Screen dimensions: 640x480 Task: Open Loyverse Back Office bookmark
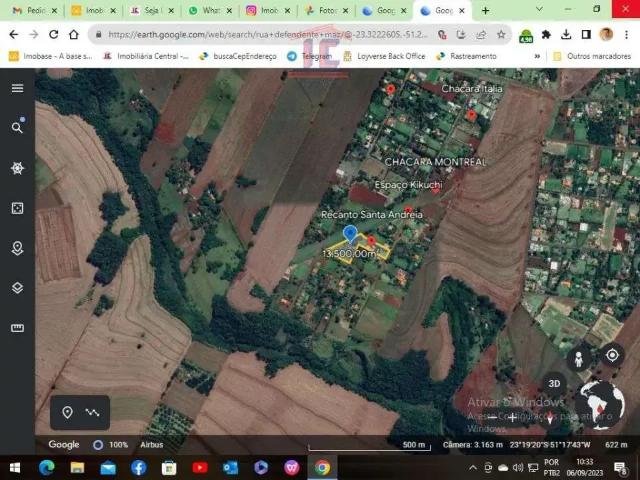pos(384,56)
